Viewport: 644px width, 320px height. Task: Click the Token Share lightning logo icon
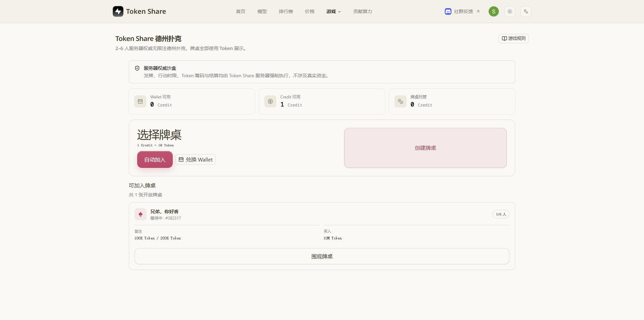click(118, 11)
